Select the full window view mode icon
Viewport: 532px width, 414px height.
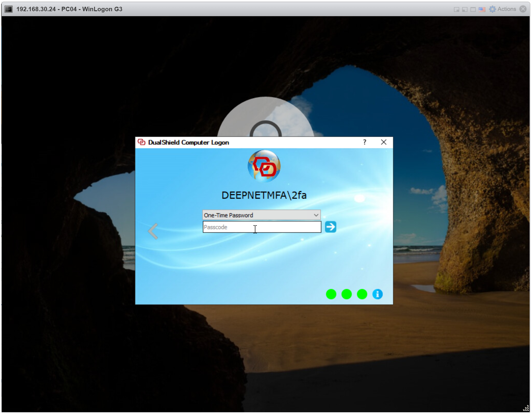click(473, 9)
